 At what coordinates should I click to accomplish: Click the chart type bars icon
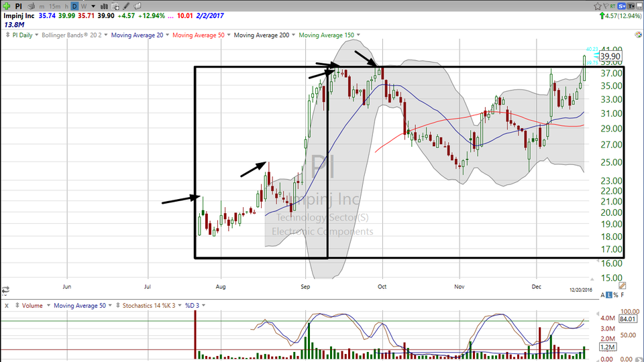[x=105, y=6]
